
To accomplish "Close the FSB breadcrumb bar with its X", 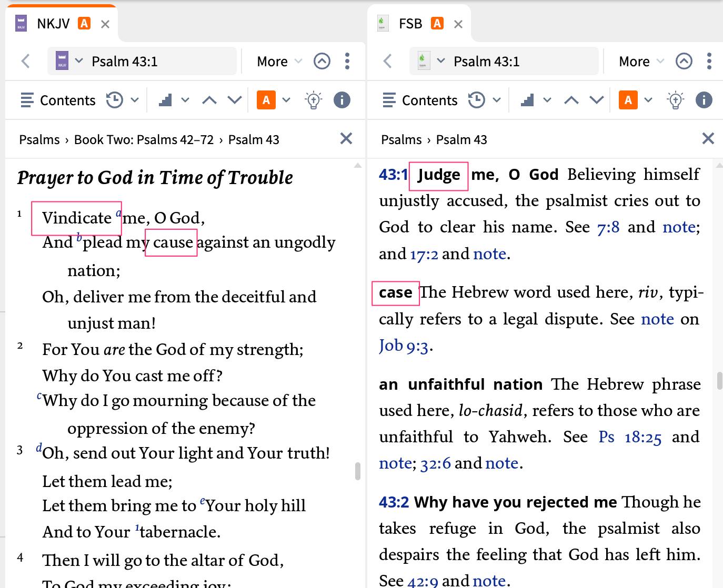I will (708, 138).
